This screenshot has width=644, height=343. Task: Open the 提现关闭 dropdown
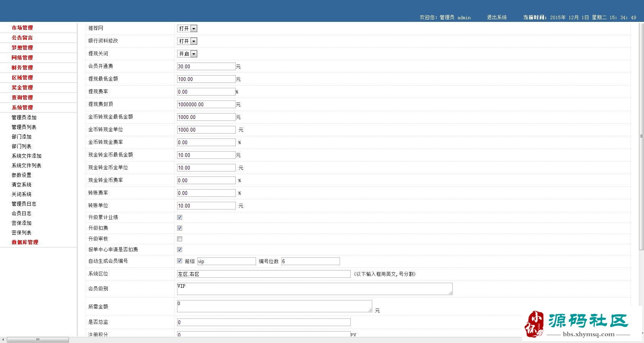[x=187, y=54]
